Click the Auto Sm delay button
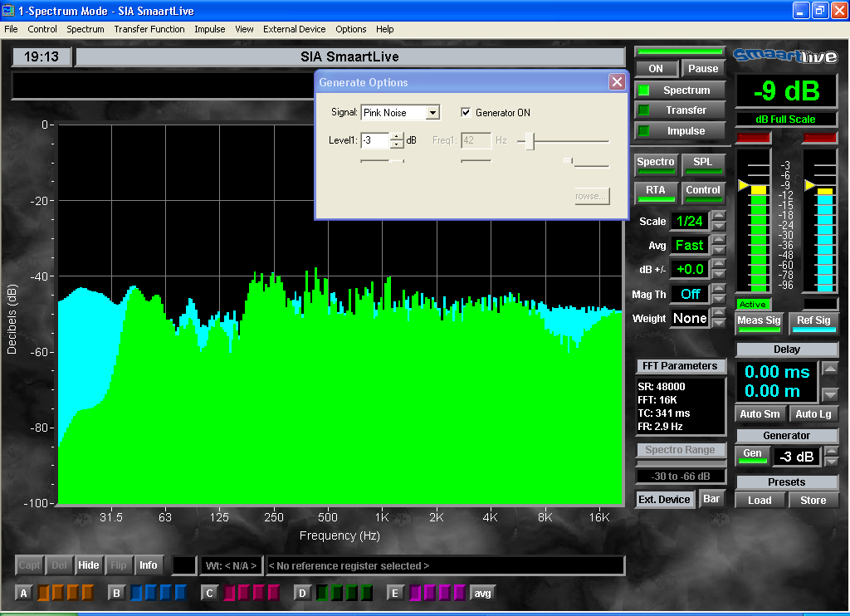 point(760,413)
